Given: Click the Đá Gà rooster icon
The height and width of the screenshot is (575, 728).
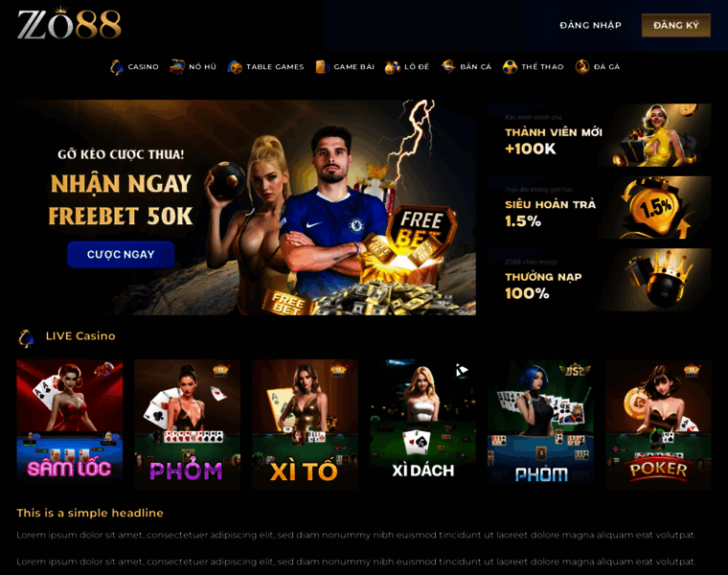Looking at the screenshot, I should [582, 67].
